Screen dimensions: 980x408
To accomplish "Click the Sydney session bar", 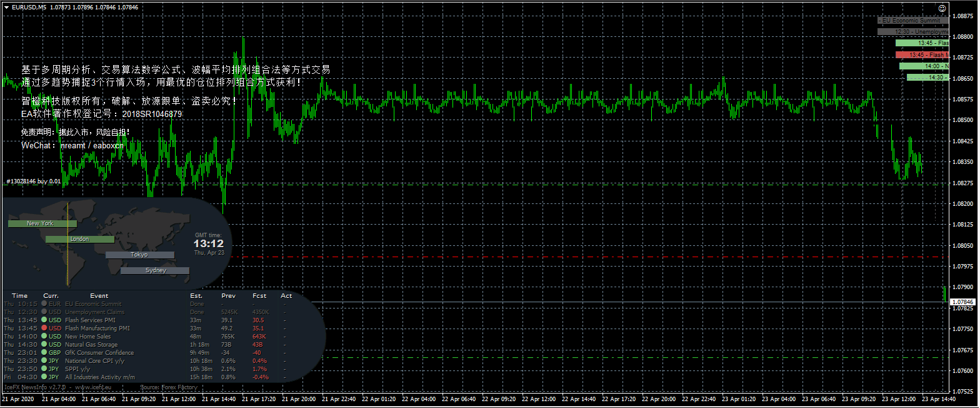I will [x=155, y=270].
